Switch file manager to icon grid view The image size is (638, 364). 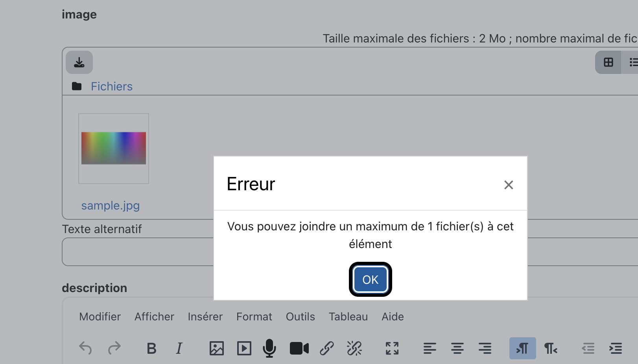[608, 62]
